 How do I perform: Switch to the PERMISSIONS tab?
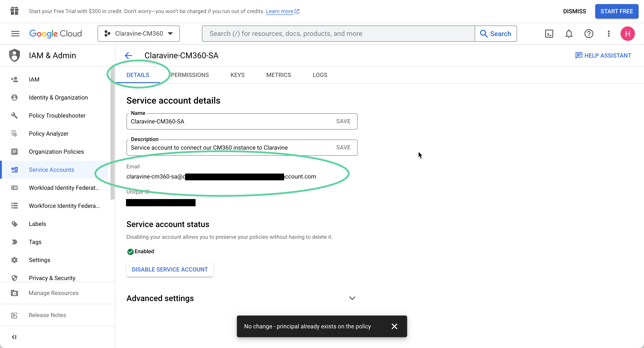coord(190,75)
